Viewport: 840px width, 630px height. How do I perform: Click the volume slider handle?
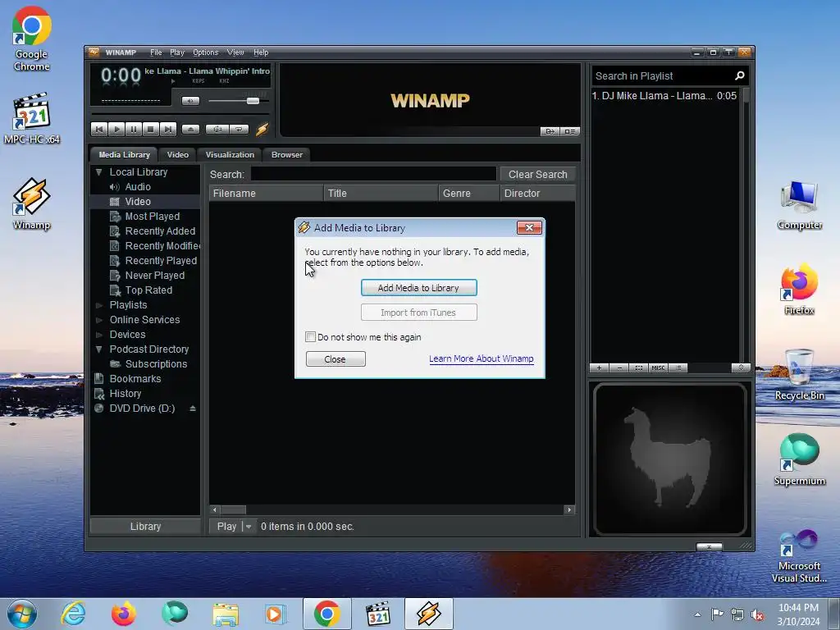tap(253, 101)
